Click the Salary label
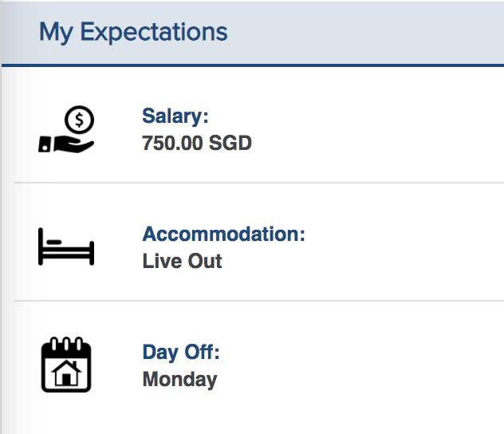The width and height of the screenshot is (504, 434). (175, 116)
